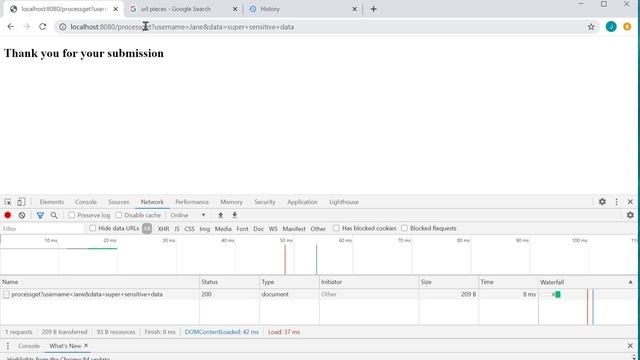Switch to the History browser tab

point(302,9)
